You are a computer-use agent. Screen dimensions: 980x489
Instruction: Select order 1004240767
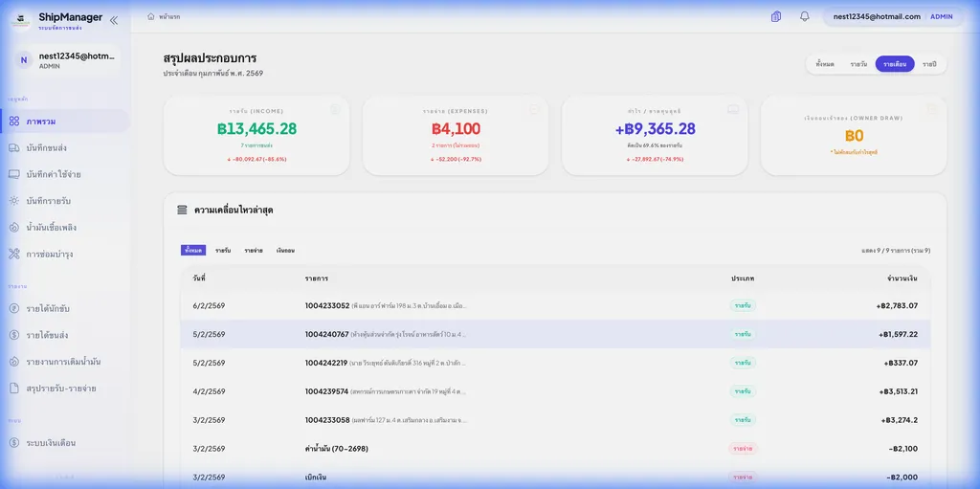pyautogui.click(x=327, y=335)
